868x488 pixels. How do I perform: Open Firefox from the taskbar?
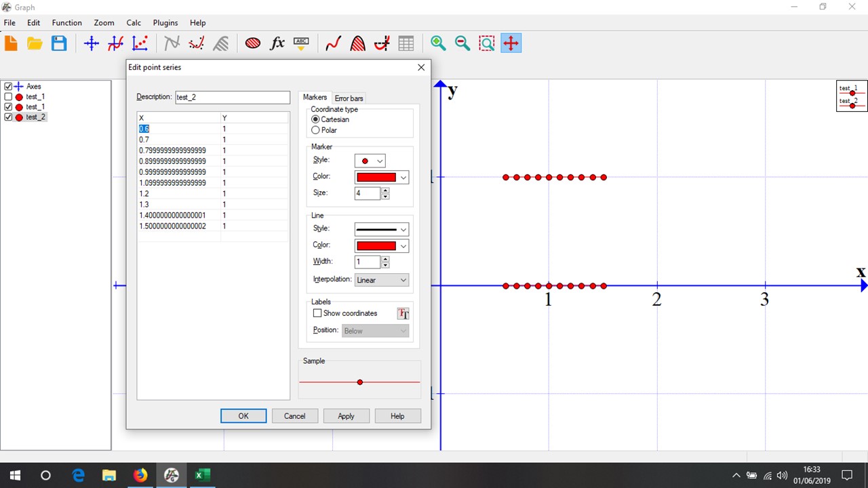pos(140,475)
